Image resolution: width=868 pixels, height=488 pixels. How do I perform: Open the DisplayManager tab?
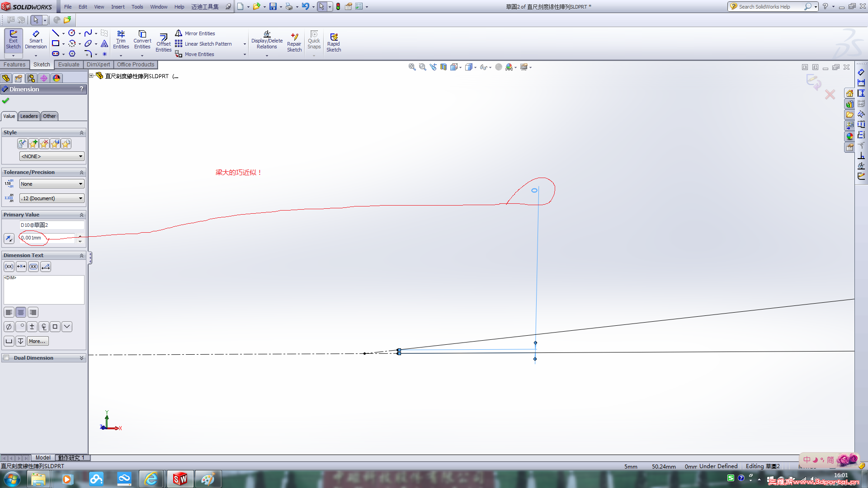57,78
